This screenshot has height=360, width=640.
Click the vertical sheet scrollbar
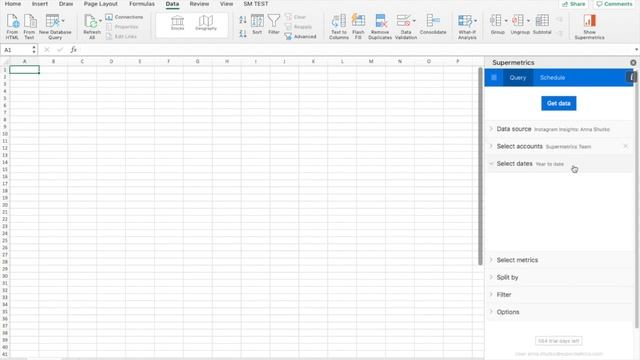click(x=480, y=166)
